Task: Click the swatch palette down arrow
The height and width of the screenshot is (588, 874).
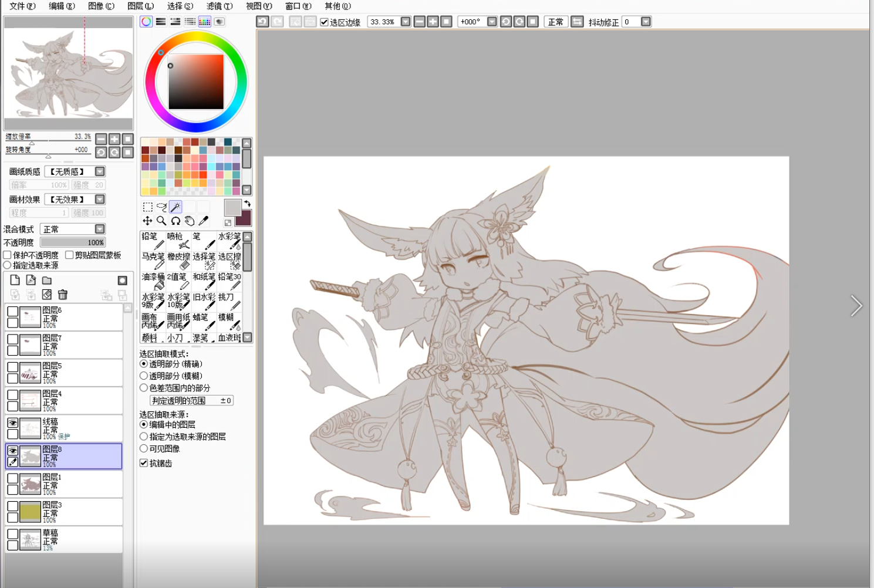Action: pyautogui.click(x=247, y=190)
